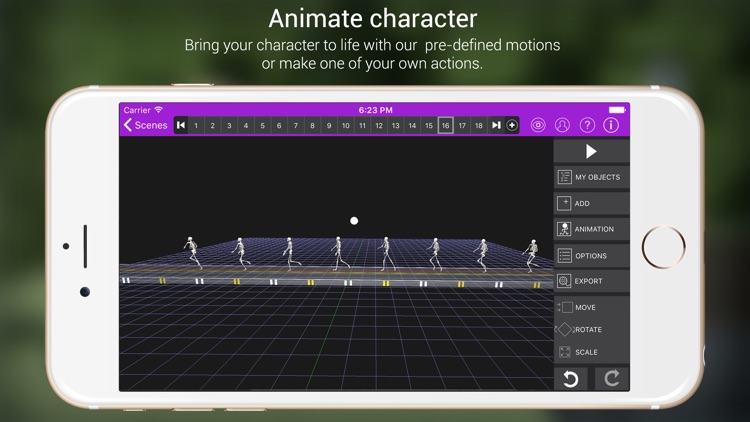The image size is (750, 422).
Task: Tap the Add object button
Action: point(591,203)
